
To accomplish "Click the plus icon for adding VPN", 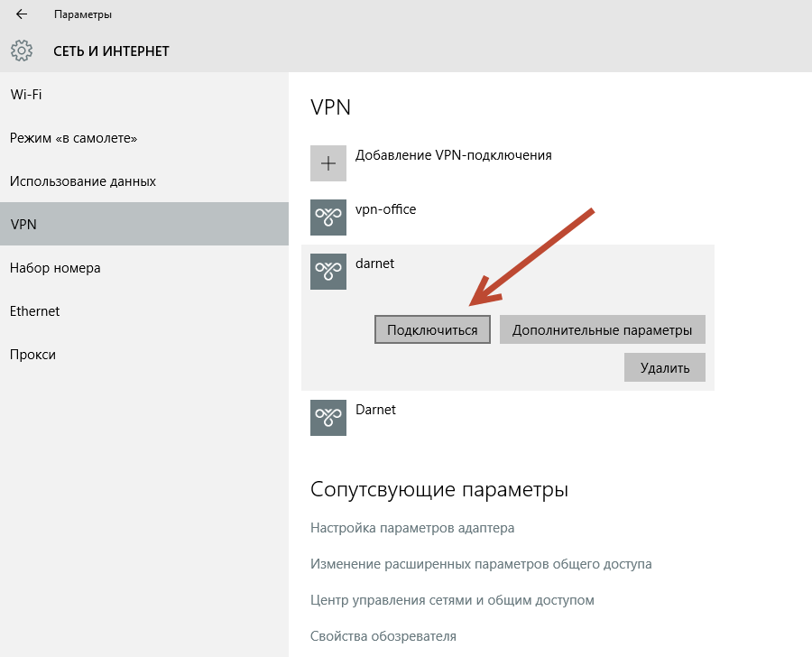I will click(x=328, y=163).
